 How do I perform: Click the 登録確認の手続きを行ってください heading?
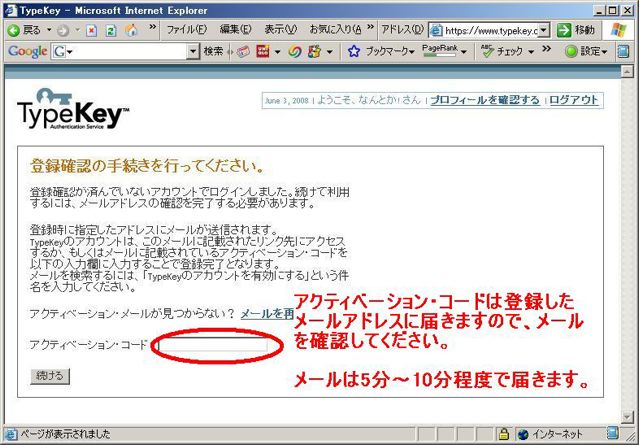tap(148, 166)
